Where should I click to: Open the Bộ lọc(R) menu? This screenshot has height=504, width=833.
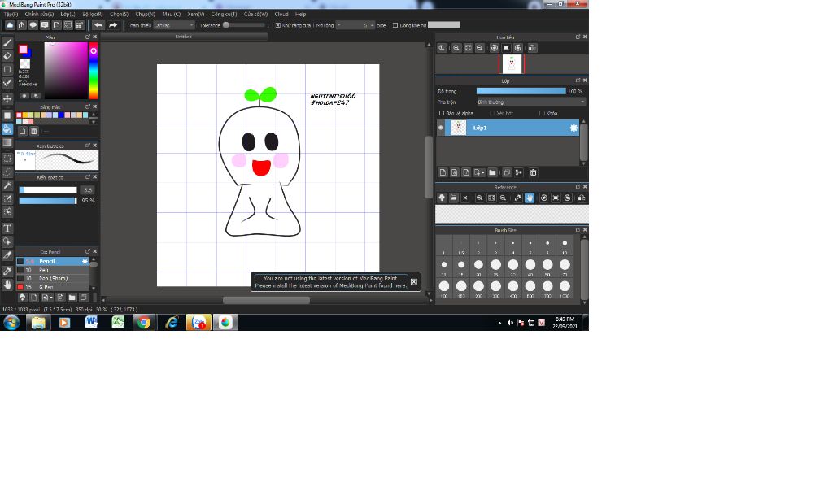click(x=93, y=15)
